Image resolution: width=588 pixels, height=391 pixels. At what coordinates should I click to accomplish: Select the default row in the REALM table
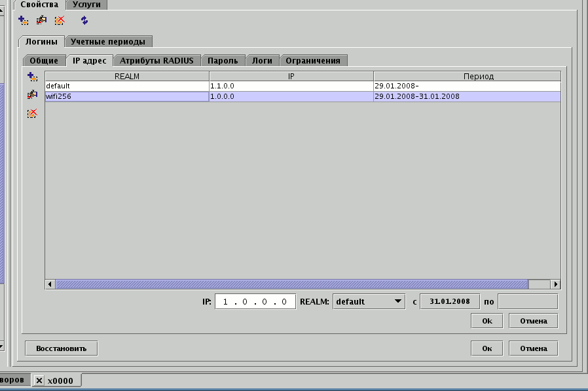(x=126, y=86)
